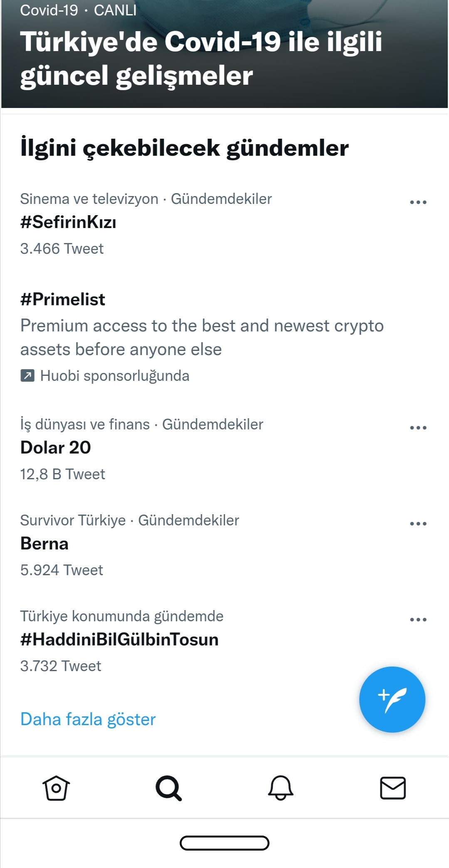Open Notifications bell icon
This screenshot has height=868, width=449.
(x=281, y=788)
